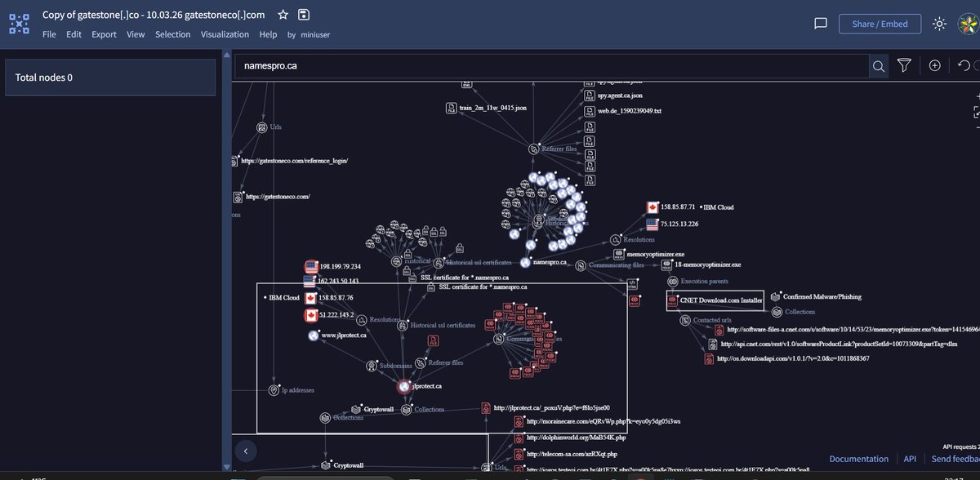Select the 51.222.143.2 Canada flag node
The image size is (980, 480).
311,315
